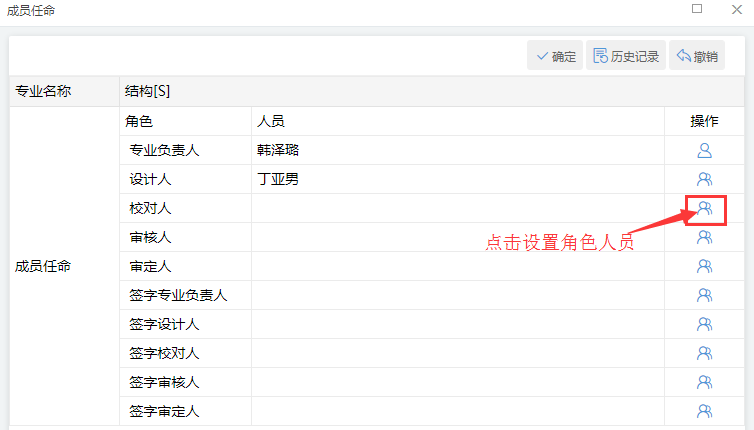
Task: Set personnel for the 校对人 role
Action: pyautogui.click(x=704, y=209)
